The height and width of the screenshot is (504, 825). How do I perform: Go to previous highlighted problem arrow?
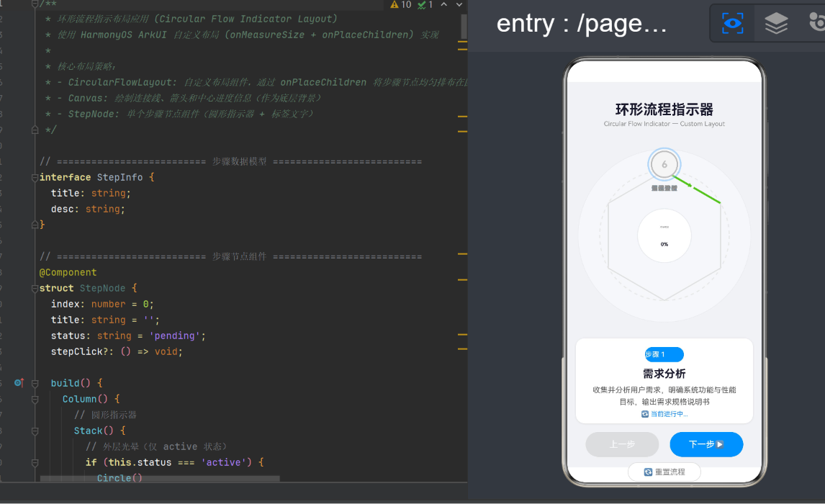(444, 4)
